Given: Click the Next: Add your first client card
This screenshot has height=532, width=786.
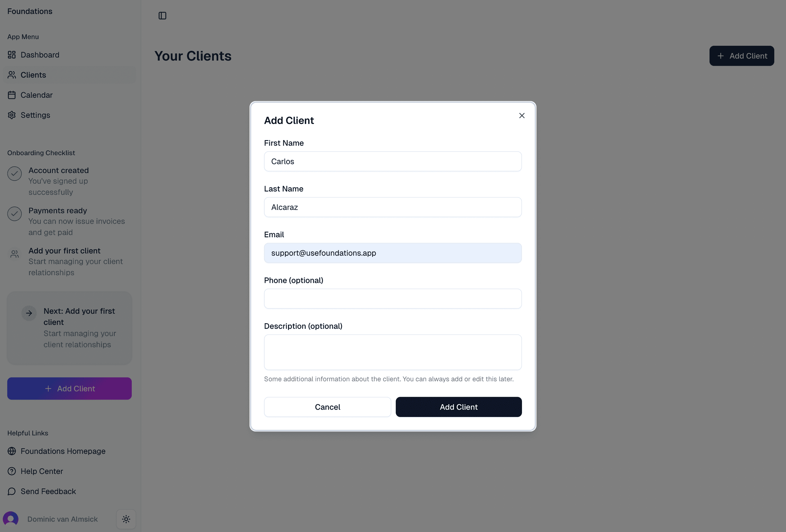Looking at the screenshot, I should pyautogui.click(x=69, y=327).
